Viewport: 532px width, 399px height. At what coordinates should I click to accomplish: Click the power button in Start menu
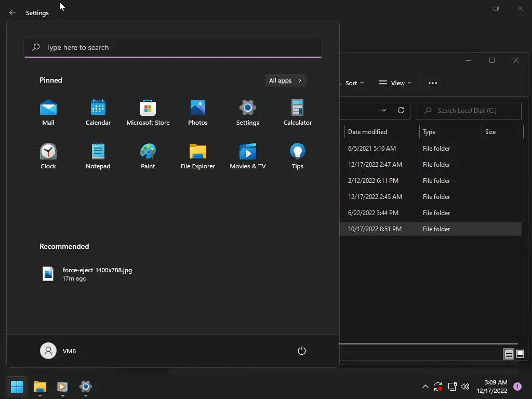click(x=302, y=351)
